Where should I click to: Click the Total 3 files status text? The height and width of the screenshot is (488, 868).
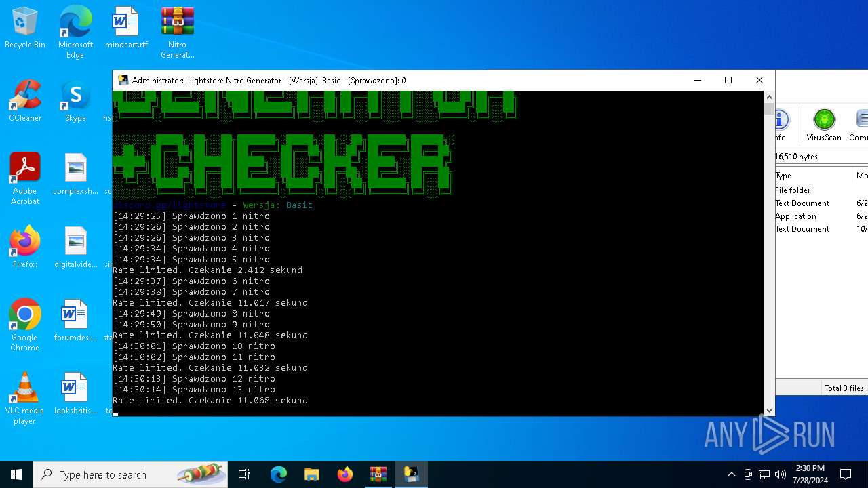click(844, 388)
